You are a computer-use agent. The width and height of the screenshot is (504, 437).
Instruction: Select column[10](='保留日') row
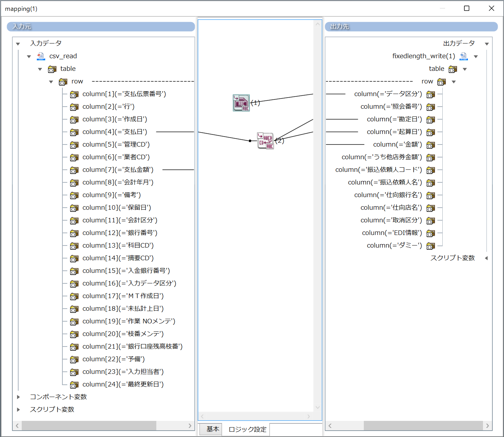click(x=117, y=208)
